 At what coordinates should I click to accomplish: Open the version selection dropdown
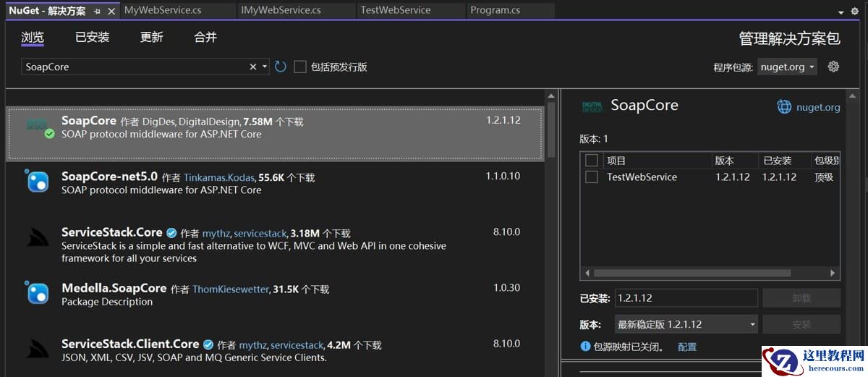(686, 324)
